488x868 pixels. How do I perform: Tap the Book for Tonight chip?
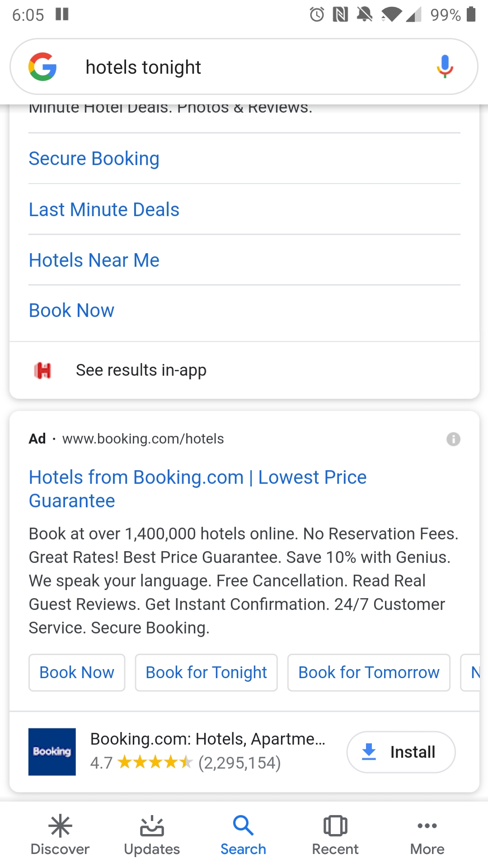tap(206, 673)
